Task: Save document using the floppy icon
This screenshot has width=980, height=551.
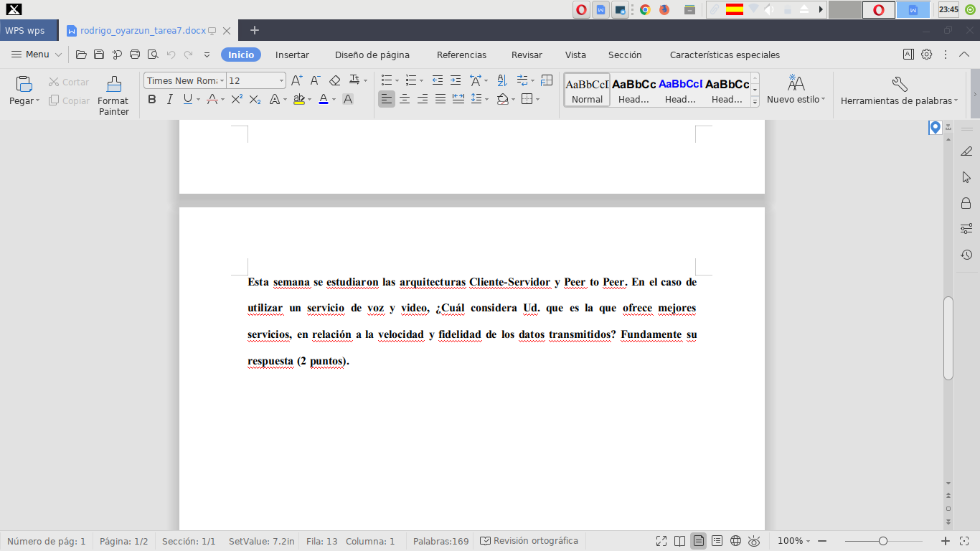Action: (99, 55)
